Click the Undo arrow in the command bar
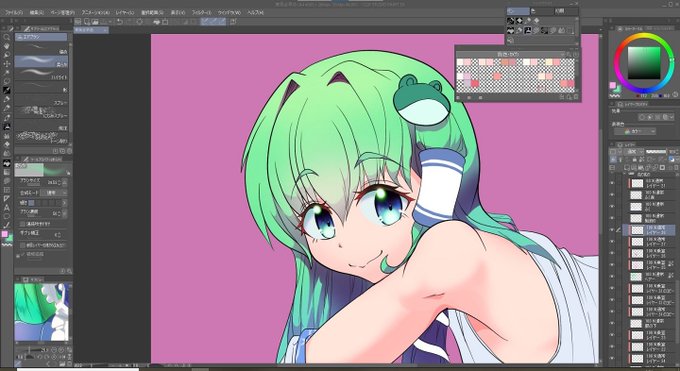This screenshot has height=371, width=680. [x=120, y=21]
